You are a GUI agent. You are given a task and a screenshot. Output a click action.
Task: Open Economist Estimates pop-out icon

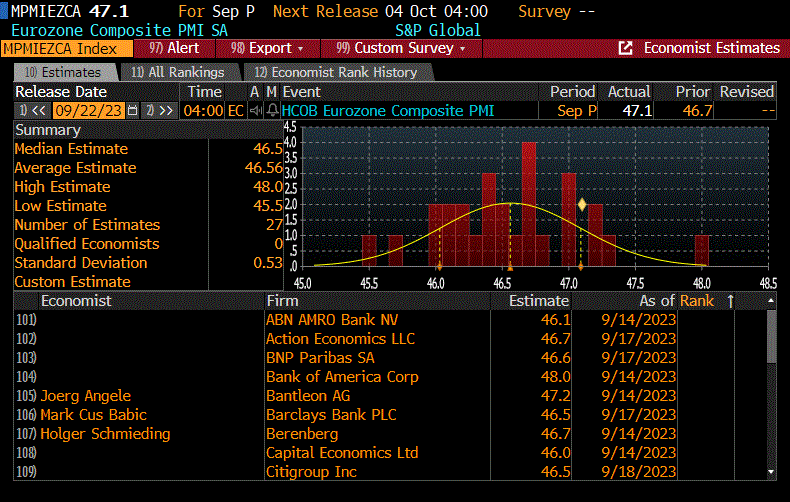(625, 48)
